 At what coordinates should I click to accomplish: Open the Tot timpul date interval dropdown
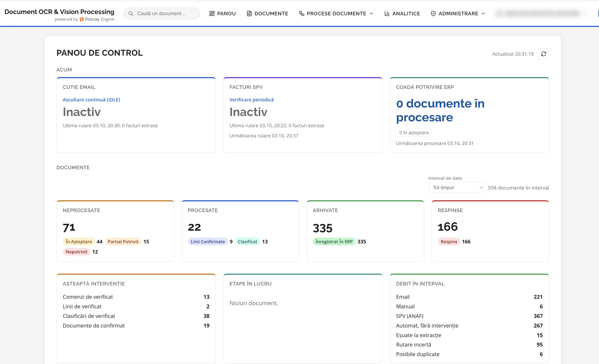pos(456,187)
